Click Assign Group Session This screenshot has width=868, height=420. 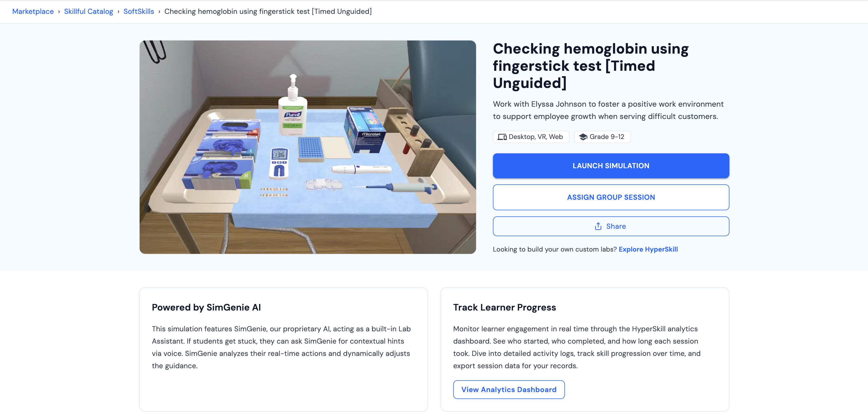point(611,197)
